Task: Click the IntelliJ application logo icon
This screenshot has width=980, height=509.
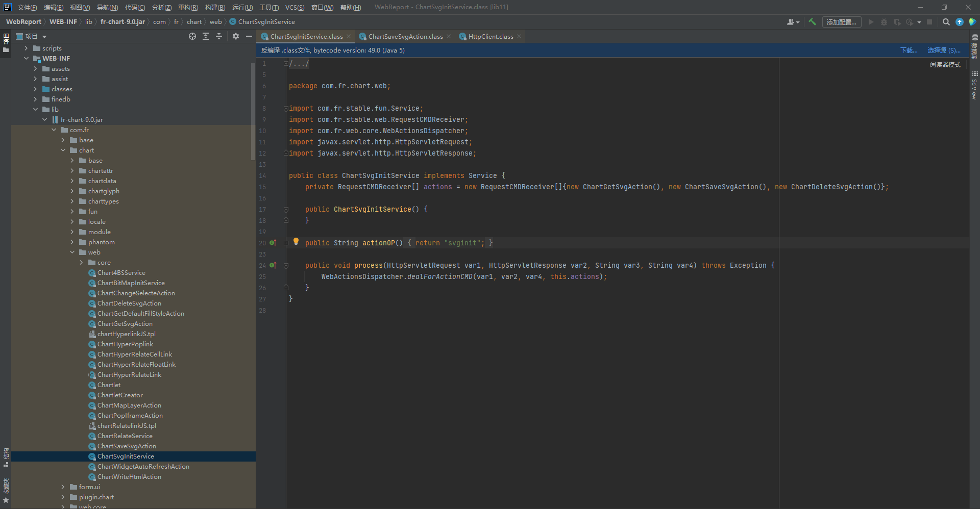Action: click(7, 7)
